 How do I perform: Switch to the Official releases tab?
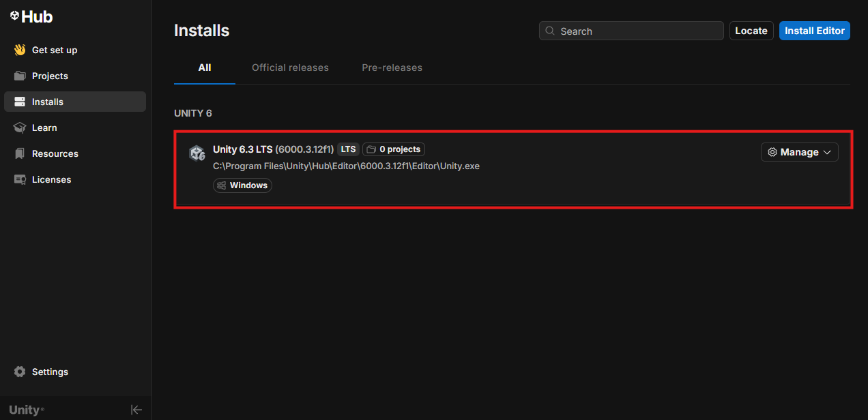(x=290, y=67)
